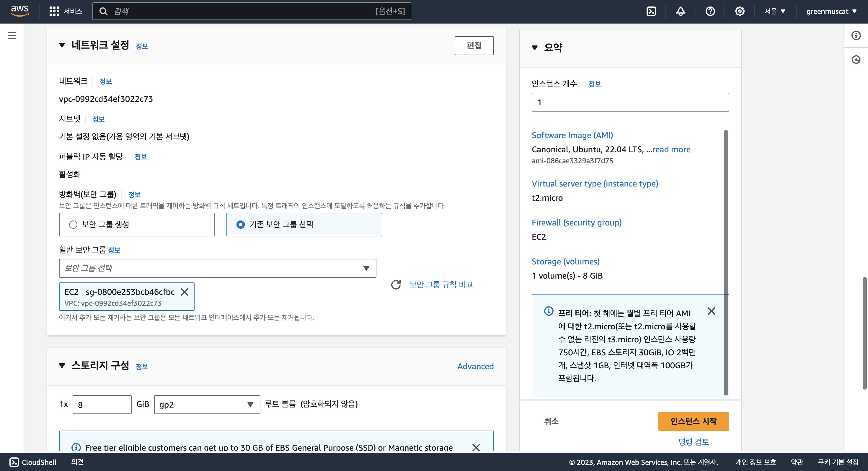This screenshot has height=471, width=868.
Task: Open Advanced storage configuration
Action: click(475, 366)
